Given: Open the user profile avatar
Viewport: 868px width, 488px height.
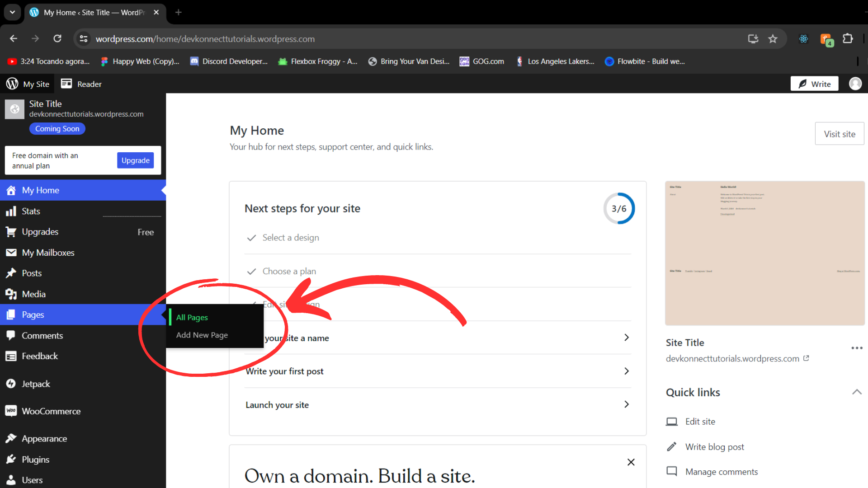Looking at the screenshot, I should coord(855,84).
